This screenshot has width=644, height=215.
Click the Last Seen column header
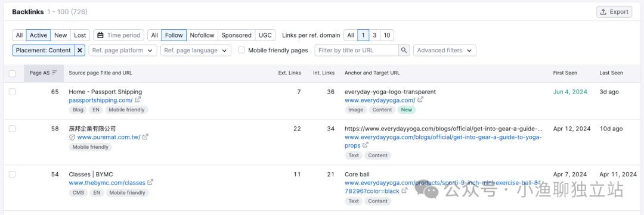coord(611,73)
